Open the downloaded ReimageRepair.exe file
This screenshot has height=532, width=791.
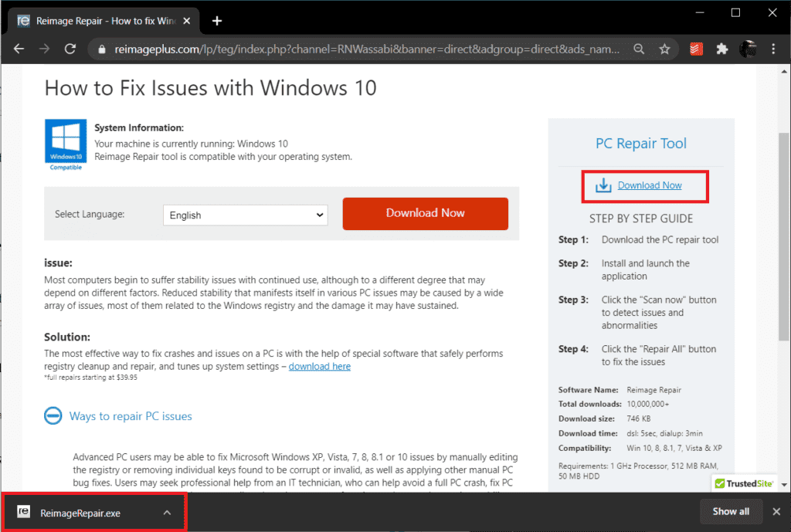80,513
